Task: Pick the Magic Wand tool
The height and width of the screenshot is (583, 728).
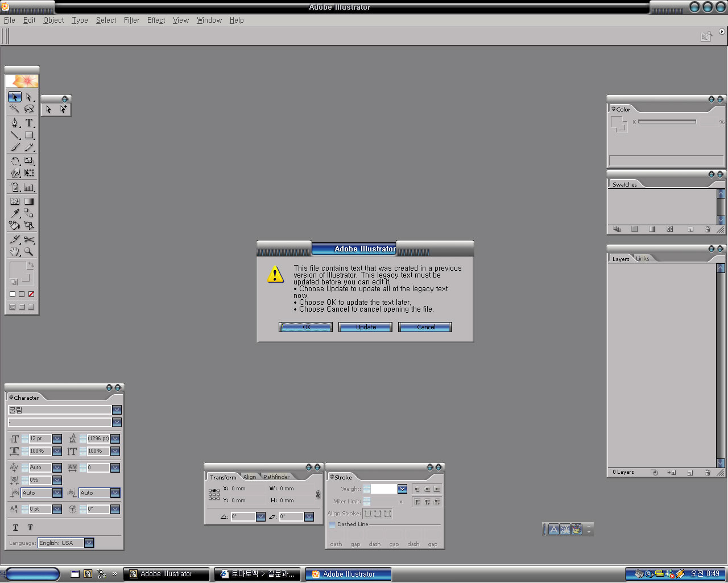Action: 15,109
